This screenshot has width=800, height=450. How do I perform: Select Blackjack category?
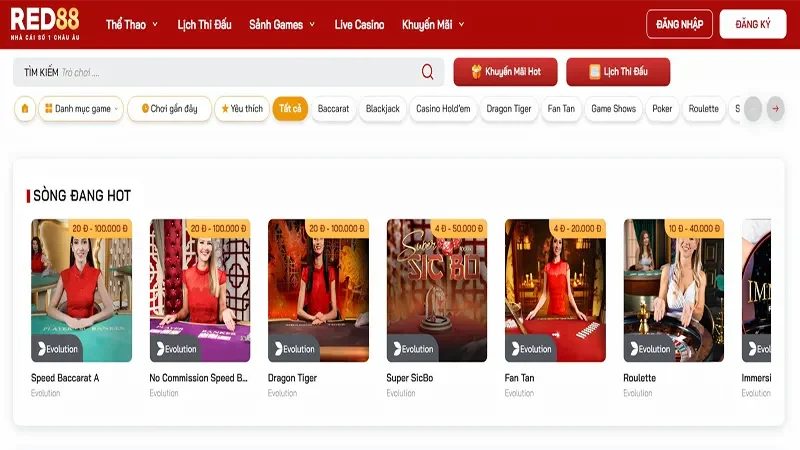(x=383, y=109)
